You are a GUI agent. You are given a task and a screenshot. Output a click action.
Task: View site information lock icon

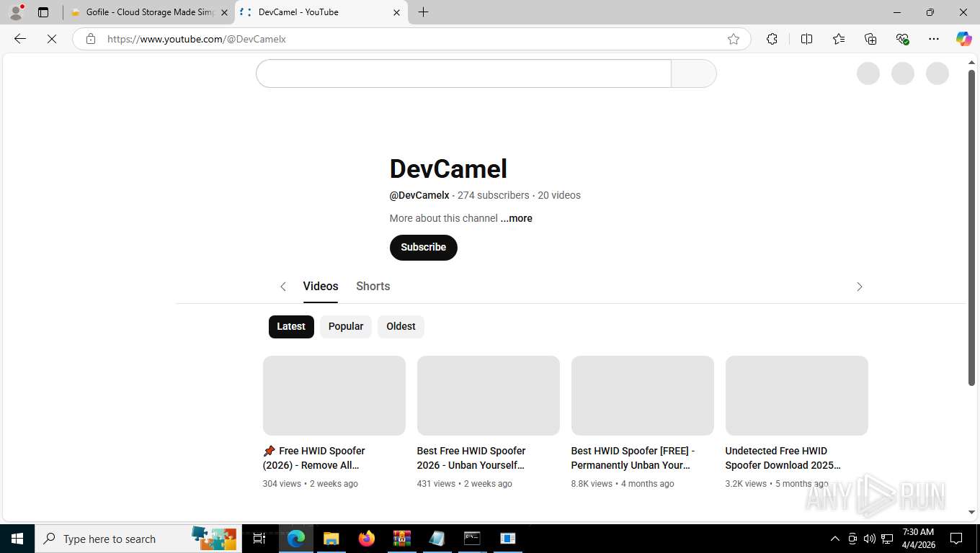click(x=91, y=39)
